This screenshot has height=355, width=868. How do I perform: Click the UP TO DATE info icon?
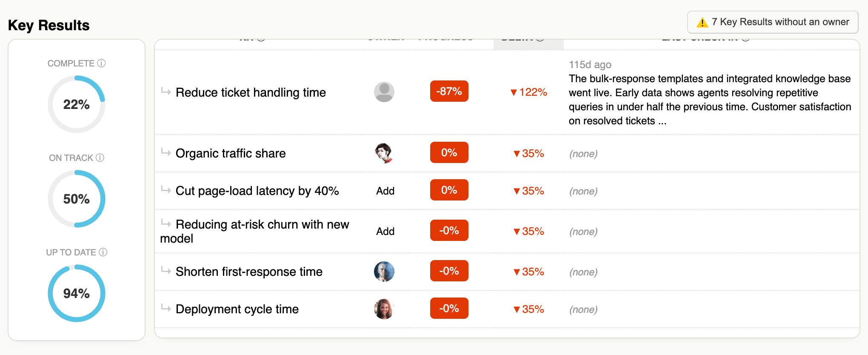point(103,252)
